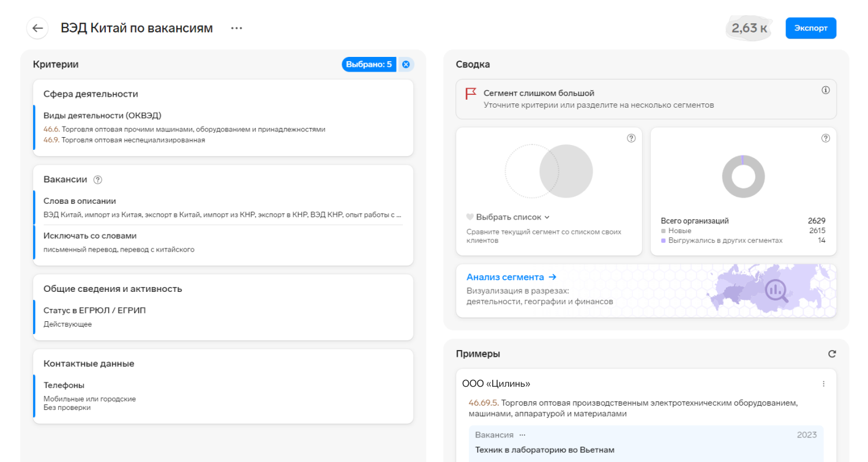Open info icon in segment-too-large warning
Screen dimensions: 868x462
[825, 90]
